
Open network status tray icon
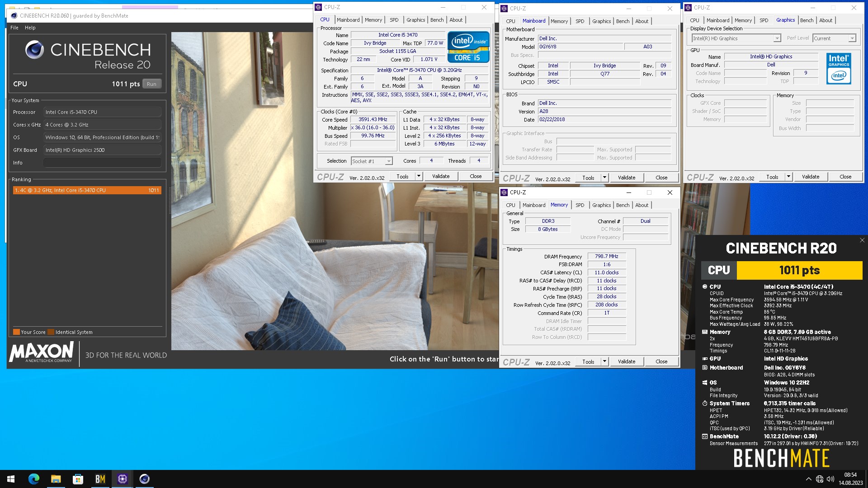(820, 479)
